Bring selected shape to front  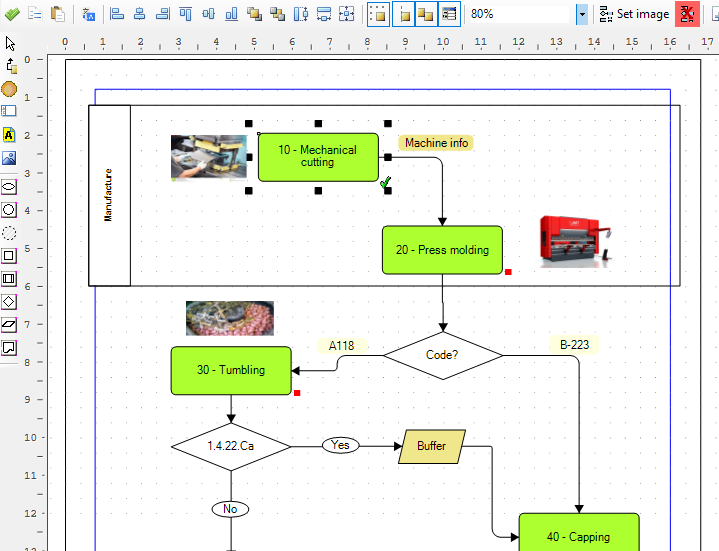tap(254, 14)
